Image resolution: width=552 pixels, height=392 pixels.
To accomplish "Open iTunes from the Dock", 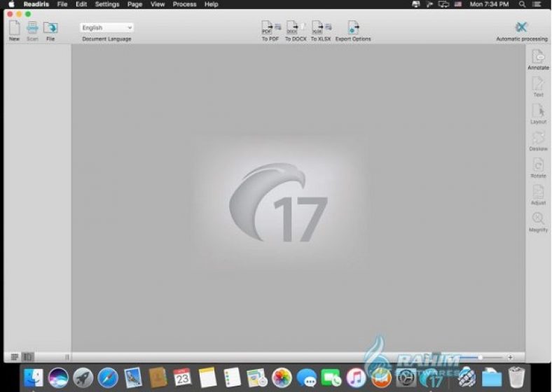I will (356, 378).
